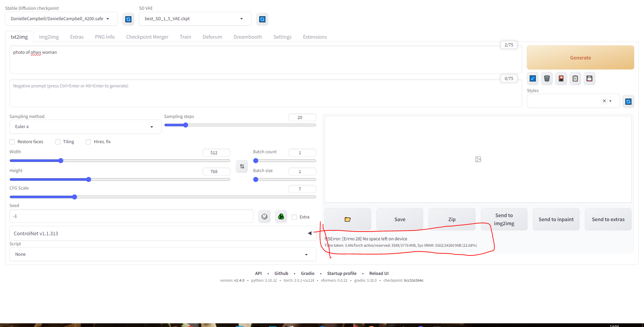The width and height of the screenshot is (644, 327).
Task: Send result to inpaint
Action: [x=556, y=219]
